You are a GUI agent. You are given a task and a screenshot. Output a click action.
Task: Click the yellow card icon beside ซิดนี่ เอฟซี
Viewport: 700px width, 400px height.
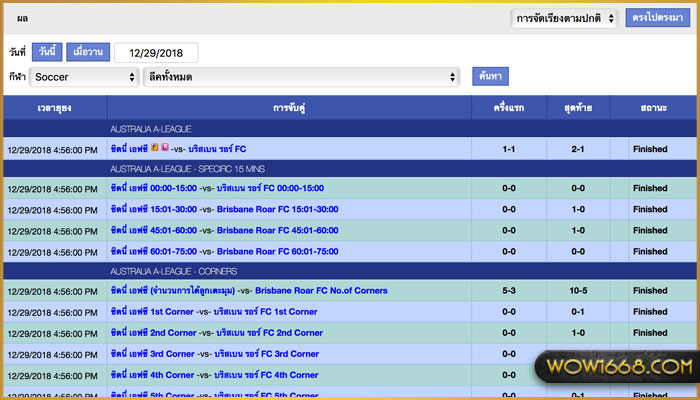[155, 148]
